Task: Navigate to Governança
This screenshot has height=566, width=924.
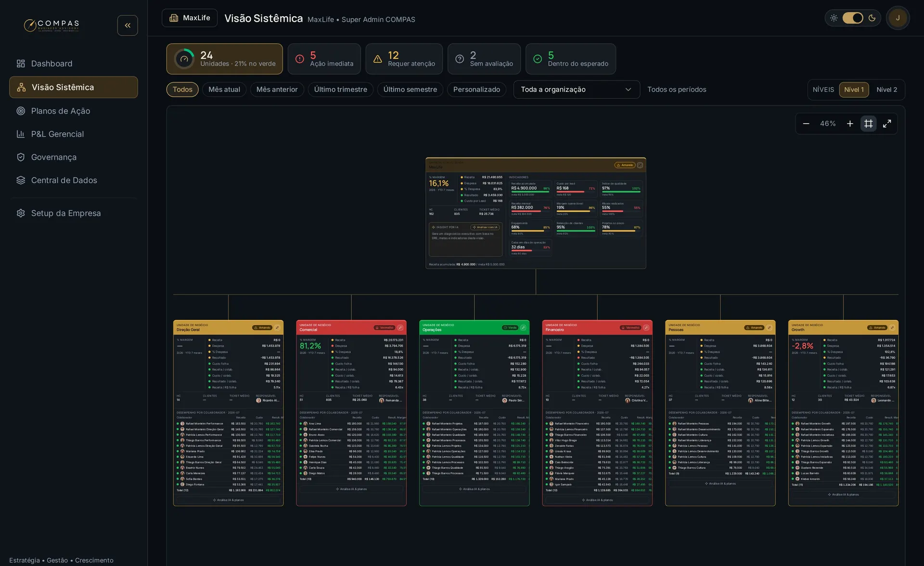Action: (x=74, y=157)
